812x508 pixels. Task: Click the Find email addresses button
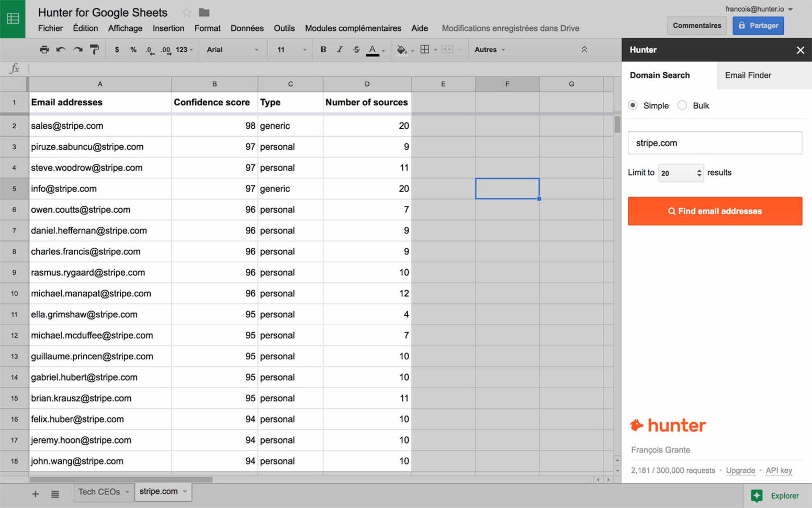tap(715, 211)
